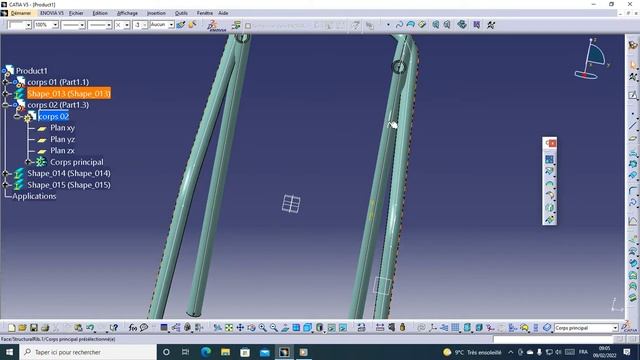Select Plan yz in the tree
Image resolution: width=640 pixels, height=360 pixels.
pyautogui.click(x=62, y=139)
